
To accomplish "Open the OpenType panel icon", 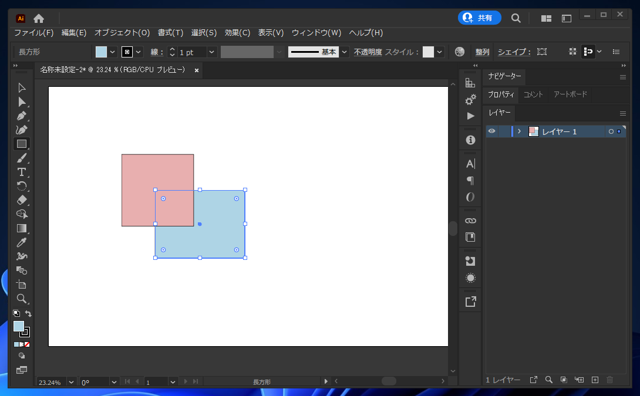I will (470, 197).
